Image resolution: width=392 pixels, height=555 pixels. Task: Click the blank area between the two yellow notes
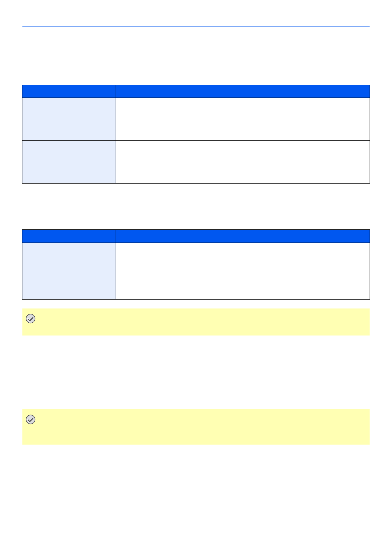(196, 372)
